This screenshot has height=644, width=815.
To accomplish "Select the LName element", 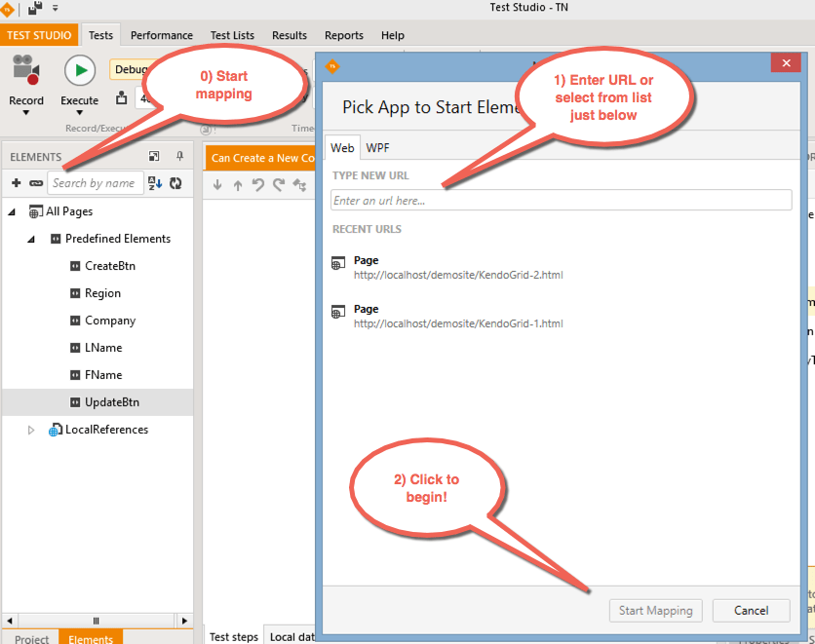I will 103,348.
